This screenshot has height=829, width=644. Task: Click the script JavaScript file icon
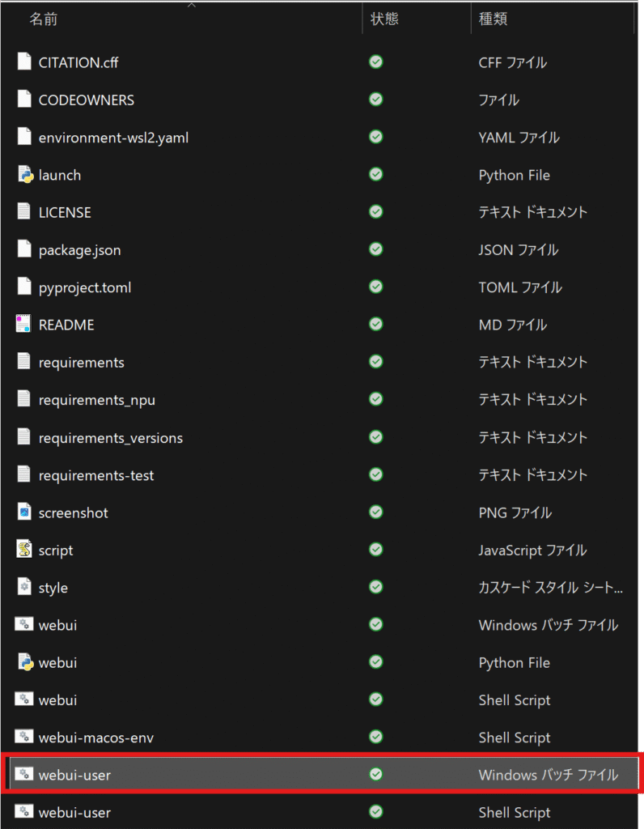(24, 550)
